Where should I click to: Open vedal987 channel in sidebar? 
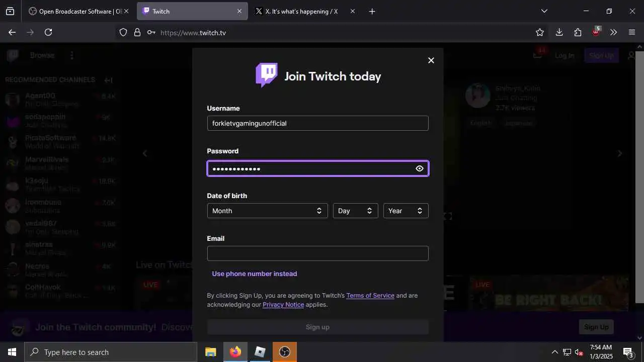60,227
